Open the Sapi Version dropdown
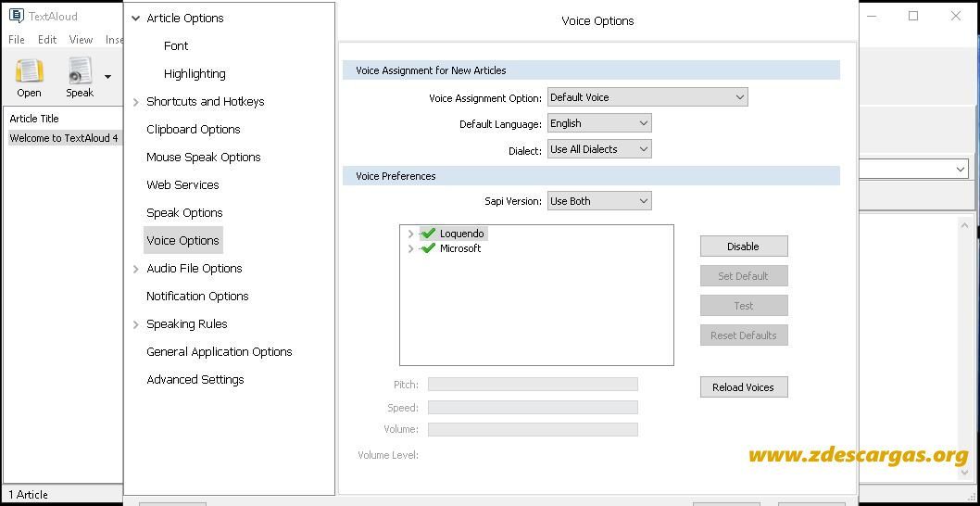This screenshot has height=506, width=980. 599,201
